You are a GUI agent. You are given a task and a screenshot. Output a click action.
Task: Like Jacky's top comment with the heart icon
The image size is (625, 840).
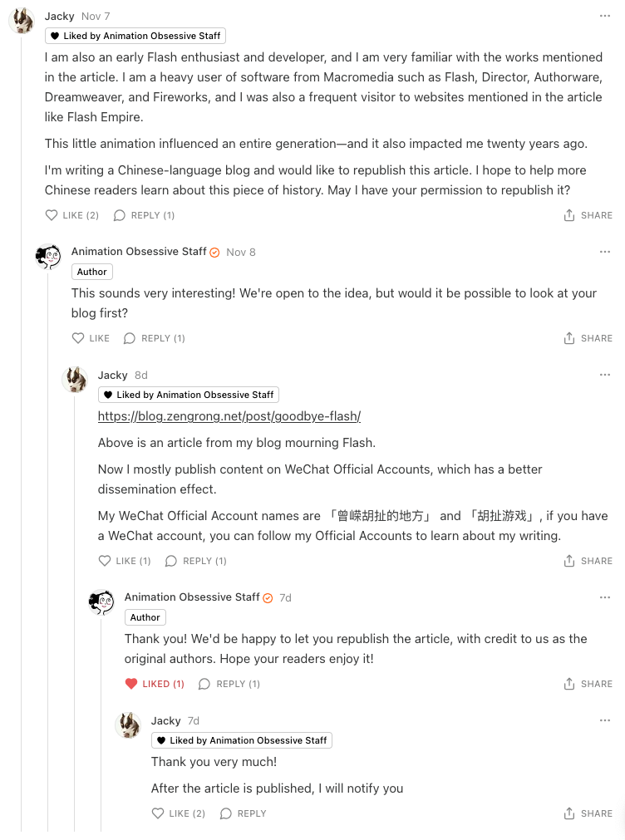[51, 214]
